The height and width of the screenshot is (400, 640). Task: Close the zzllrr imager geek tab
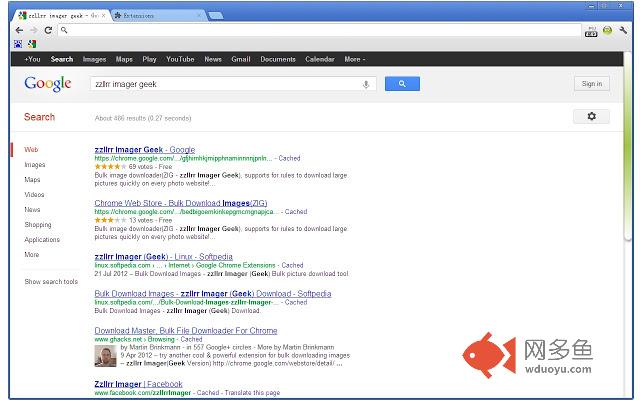pos(103,16)
